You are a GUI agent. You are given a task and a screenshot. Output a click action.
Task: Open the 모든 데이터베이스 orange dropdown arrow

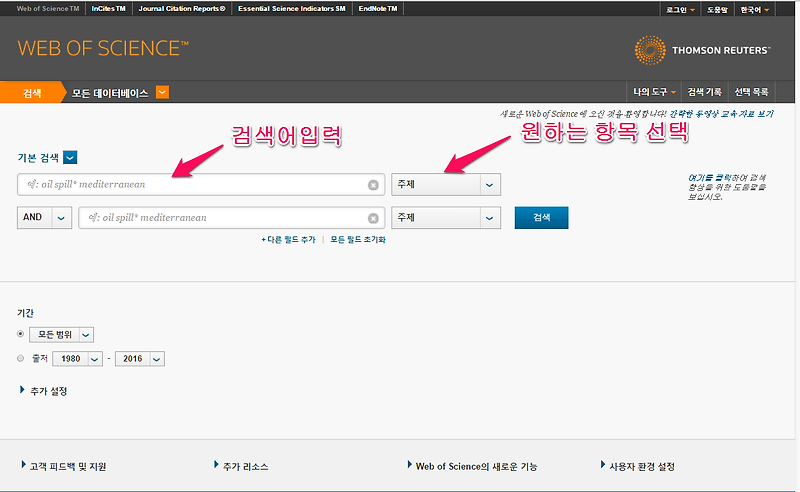[x=162, y=92]
